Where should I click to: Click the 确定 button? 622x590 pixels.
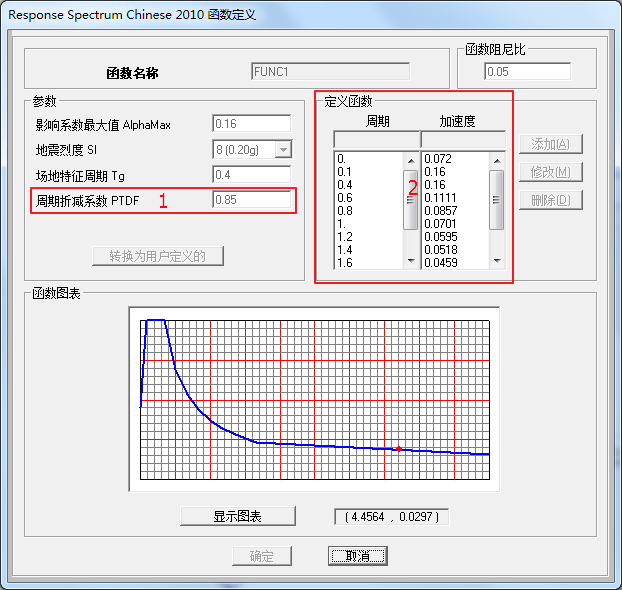tap(261, 556)
